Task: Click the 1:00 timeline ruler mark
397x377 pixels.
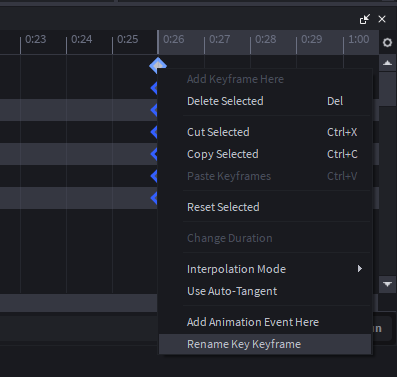Action: tap(358, 39)
